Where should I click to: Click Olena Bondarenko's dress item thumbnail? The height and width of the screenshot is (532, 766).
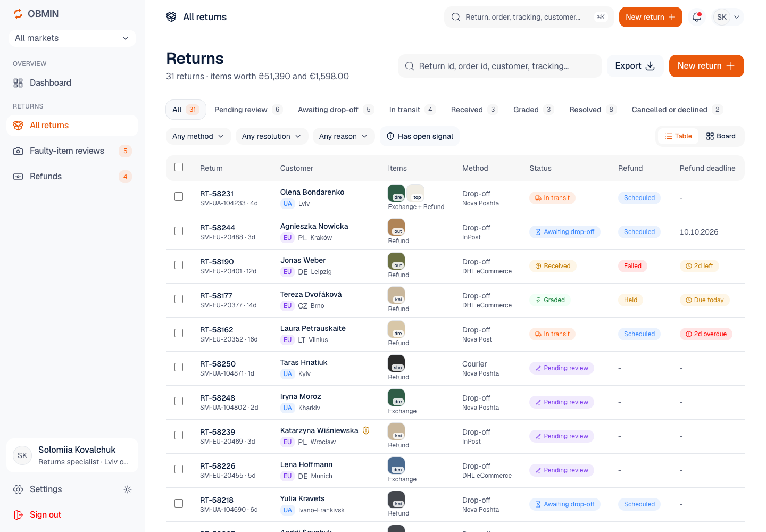(396, 193)
